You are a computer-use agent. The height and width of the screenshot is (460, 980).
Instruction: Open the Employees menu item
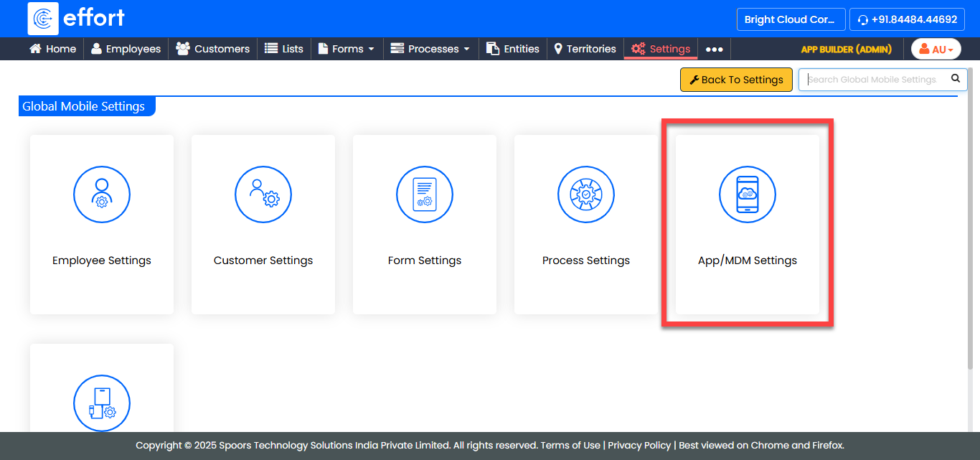coord(126,50)
